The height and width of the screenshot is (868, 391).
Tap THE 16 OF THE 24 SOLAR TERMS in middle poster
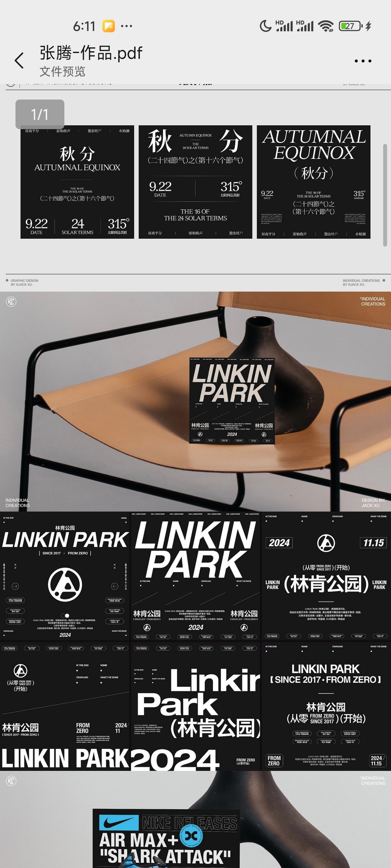195,215
